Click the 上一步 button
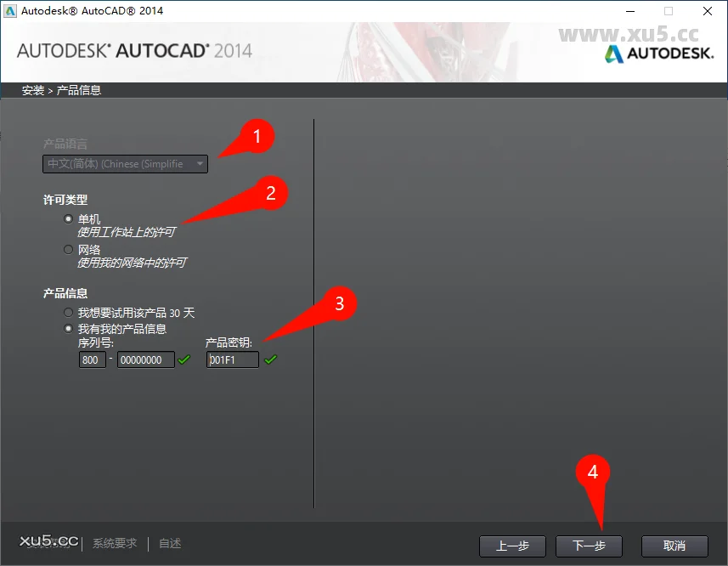This screenshot has width=728, height=566. [512, 546]
